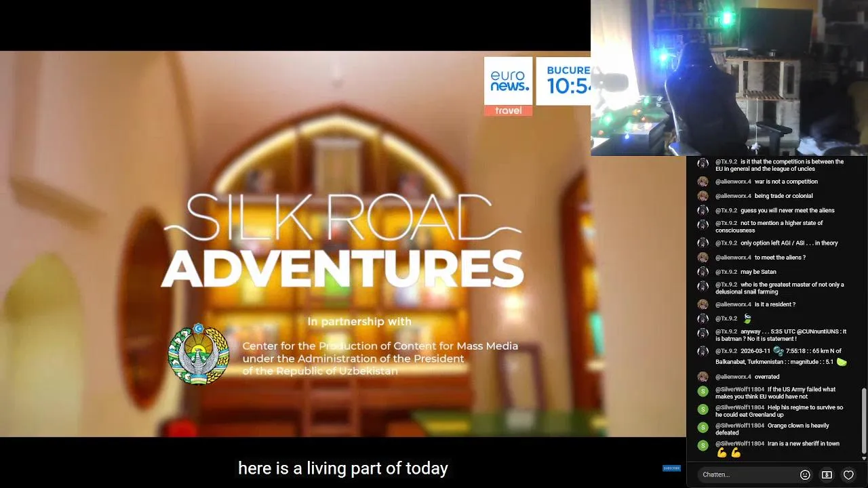
Task: Open avatar on 'guess you will never meet' message
Action: pyautogui.click(x=703, y=210)
